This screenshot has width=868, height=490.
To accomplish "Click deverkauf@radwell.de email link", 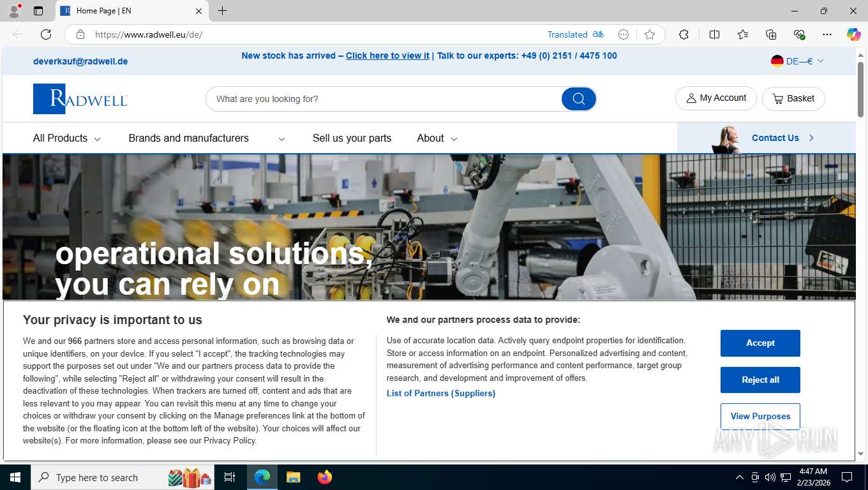I will coord(80,61).
